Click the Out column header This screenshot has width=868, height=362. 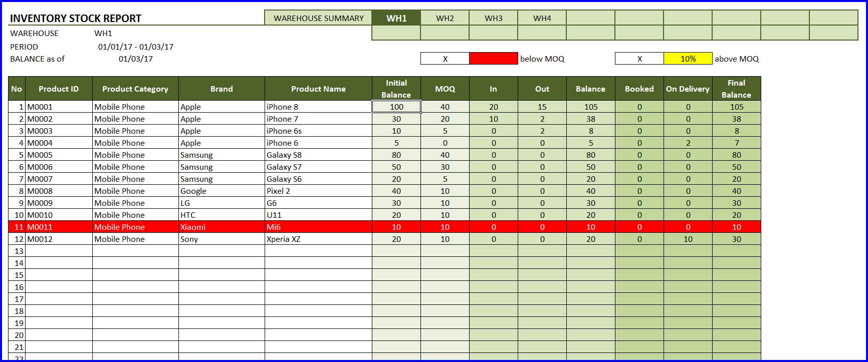[x=542, y=89]
